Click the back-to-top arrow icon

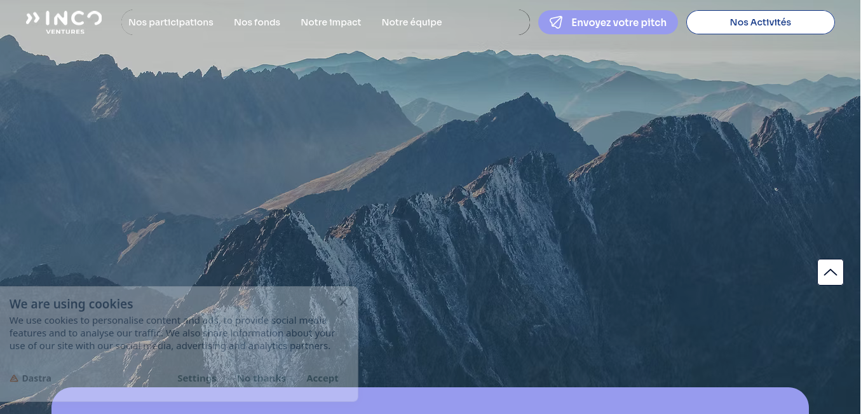831,272
